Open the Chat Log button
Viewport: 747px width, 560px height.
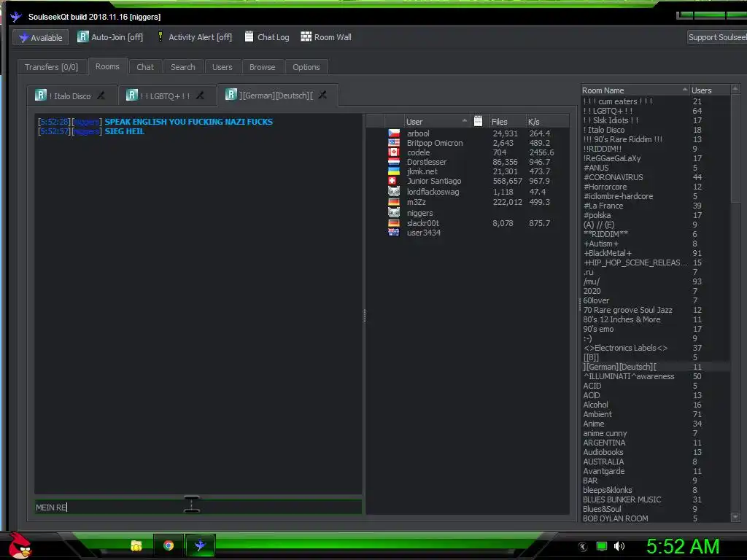pos(267,36)
